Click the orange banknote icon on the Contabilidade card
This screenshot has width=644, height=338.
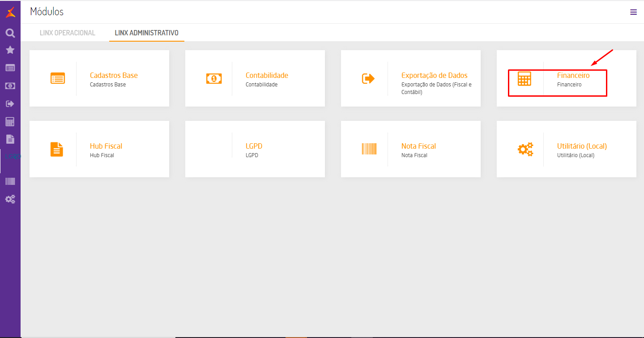point(214,78)
